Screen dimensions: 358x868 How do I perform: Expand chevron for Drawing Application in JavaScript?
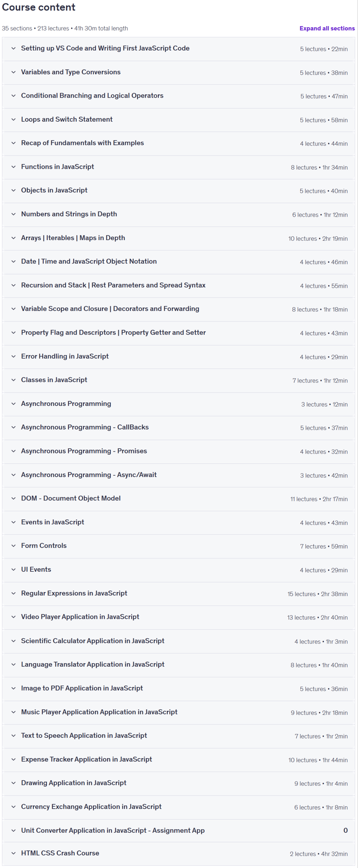[14, 783]
